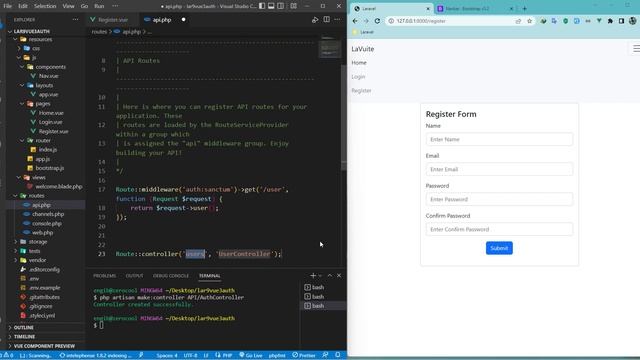Viewport: 640px width, 360px height.
Task: Open a new browser tab
Action: (x=524, y=8)
